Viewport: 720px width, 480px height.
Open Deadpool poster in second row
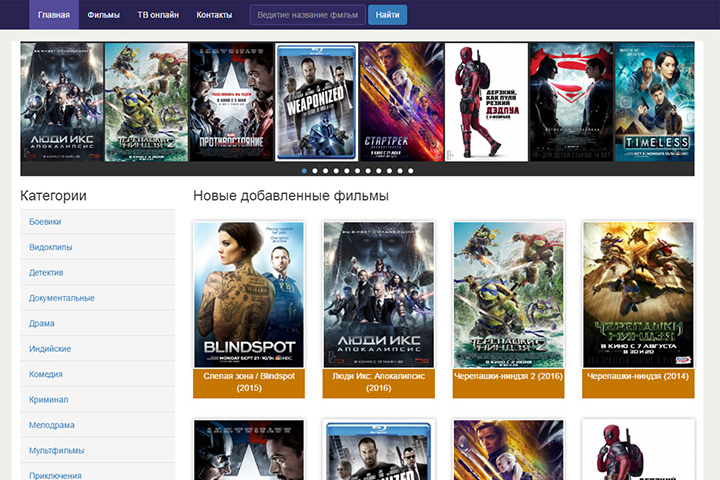pyautogui.click(x=638, y=450)
